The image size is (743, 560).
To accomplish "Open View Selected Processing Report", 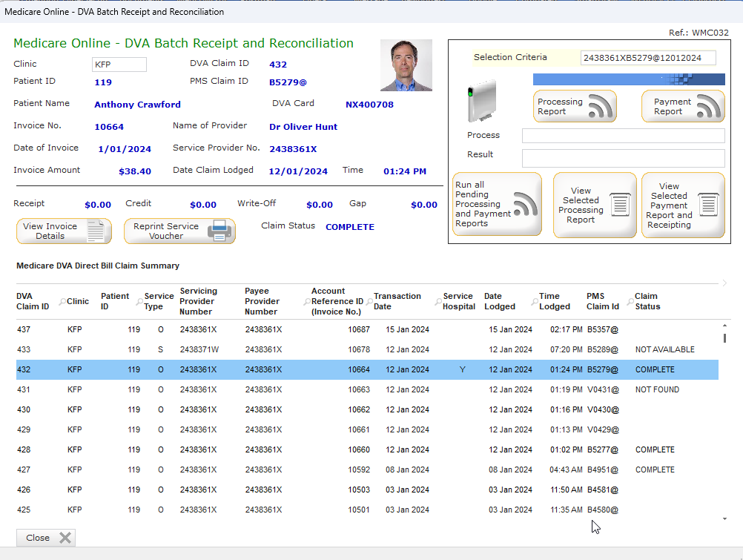I will (595, 205).
